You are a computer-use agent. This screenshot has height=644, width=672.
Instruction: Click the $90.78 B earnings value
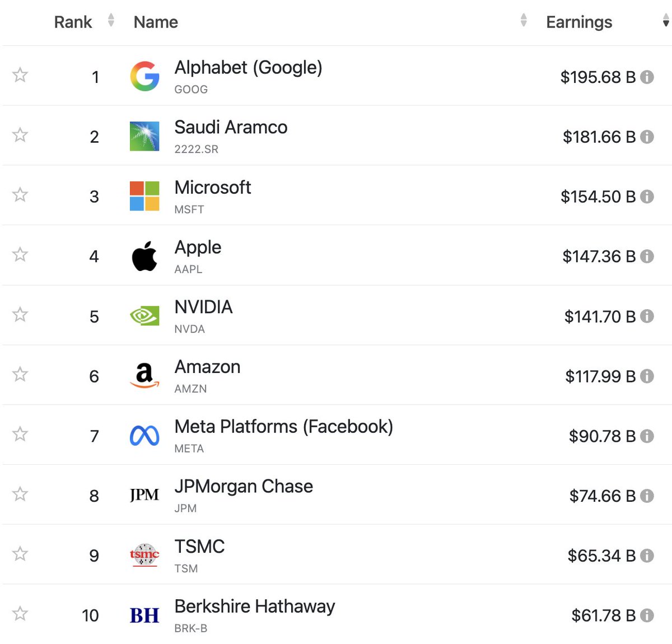(602, 436)
